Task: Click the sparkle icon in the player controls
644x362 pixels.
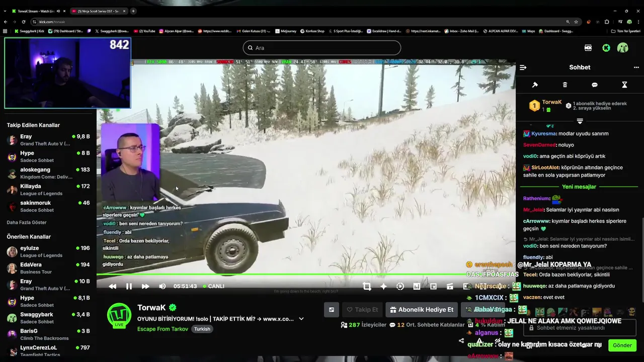Action: pyautogui.click(x=383, y=286)
